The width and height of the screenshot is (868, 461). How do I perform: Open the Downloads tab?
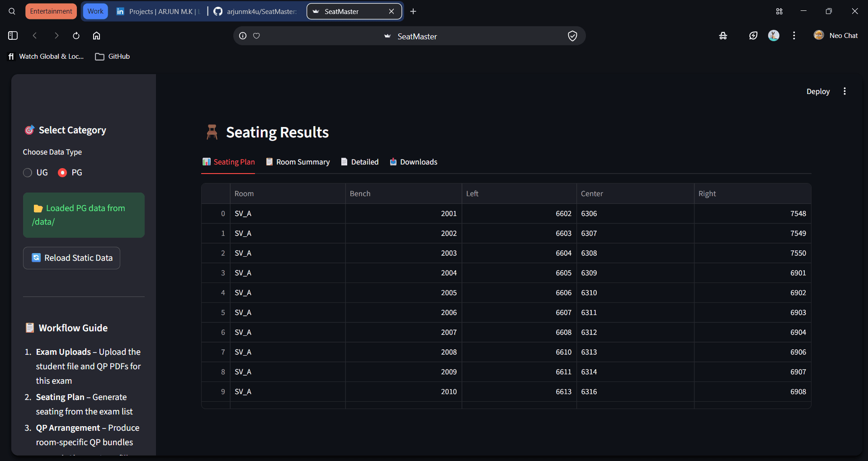[414, 162]
